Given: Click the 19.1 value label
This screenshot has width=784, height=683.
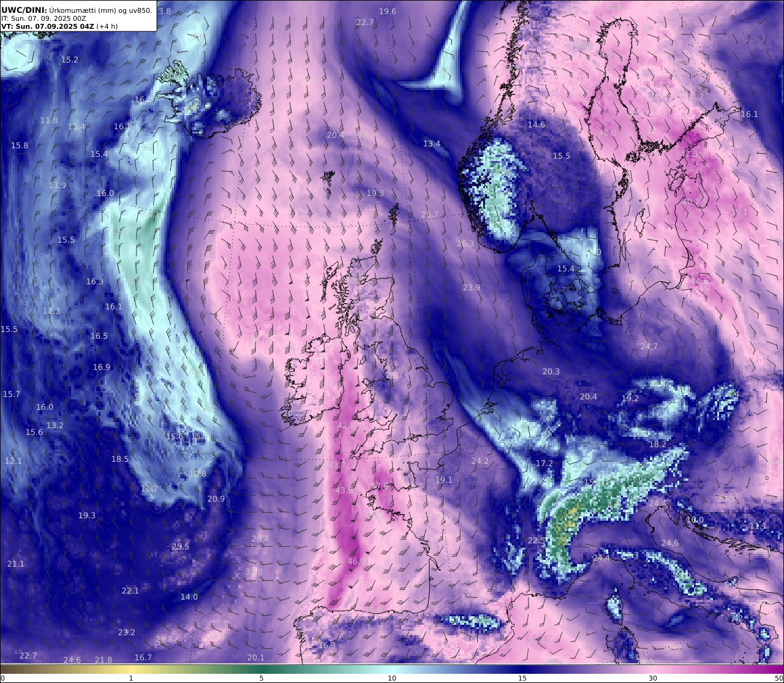Looking at the screenshot, I should coord(444,480).
